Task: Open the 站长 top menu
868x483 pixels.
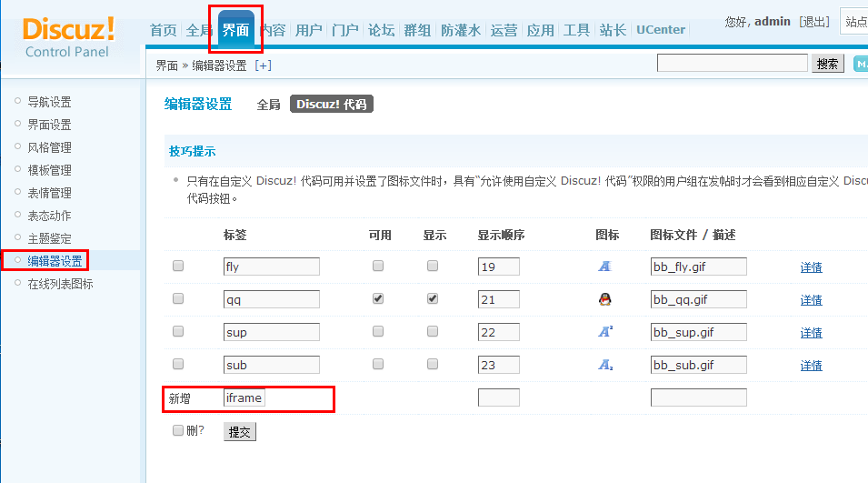Action: tap(613, 30)
